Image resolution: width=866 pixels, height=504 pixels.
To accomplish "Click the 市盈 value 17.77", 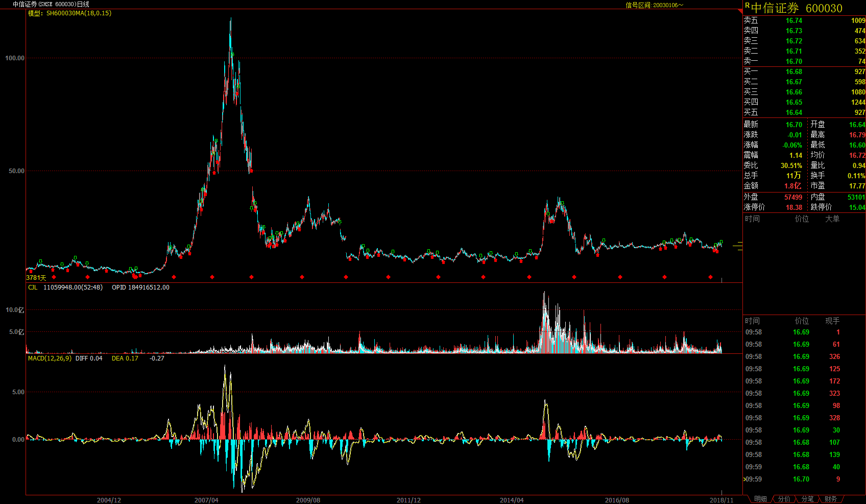I will (857, 186).
